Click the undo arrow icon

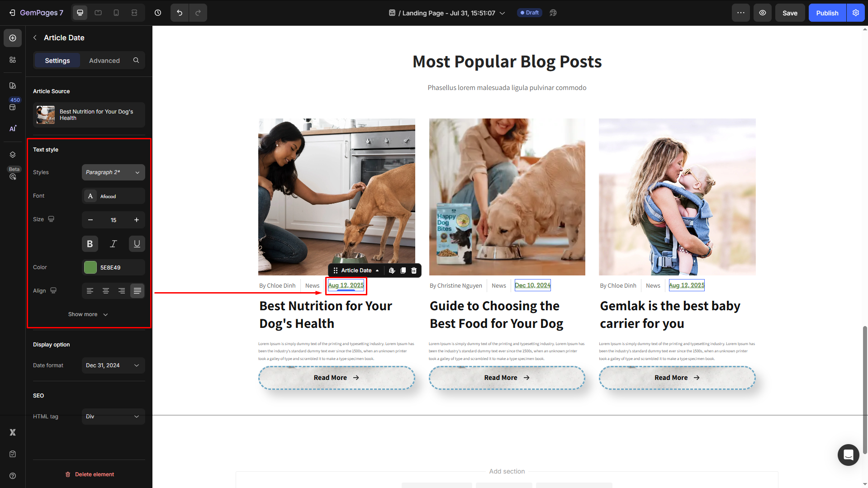click(x=180, y=13)
